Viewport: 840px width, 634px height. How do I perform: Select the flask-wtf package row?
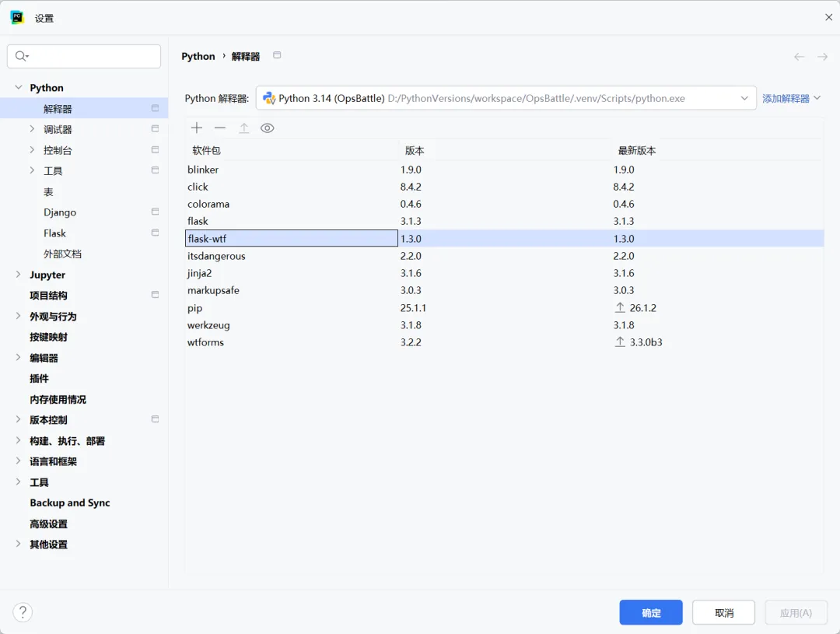(505, 239)
